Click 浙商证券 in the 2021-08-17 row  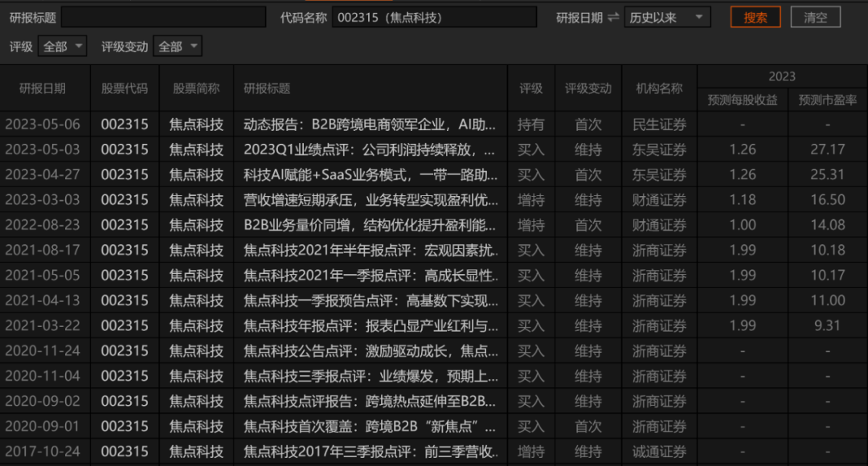tap(659, 250)
